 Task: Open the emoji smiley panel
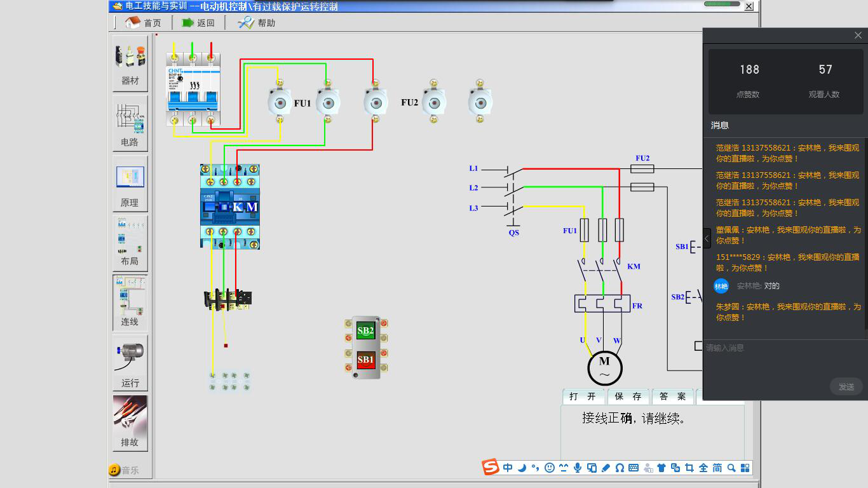550,468
